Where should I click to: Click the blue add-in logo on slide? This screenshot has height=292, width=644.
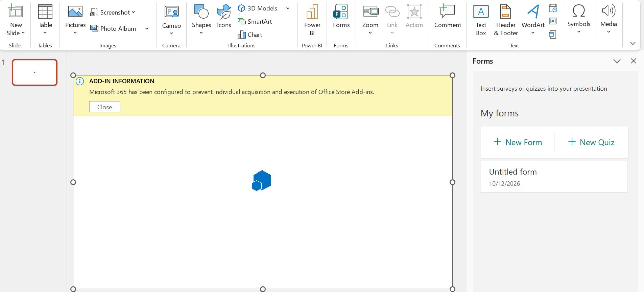(x=262, y=181)
